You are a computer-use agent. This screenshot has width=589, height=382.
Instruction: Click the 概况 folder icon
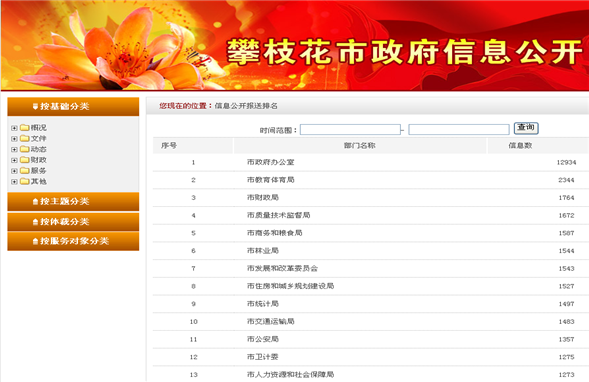(25, 128)
